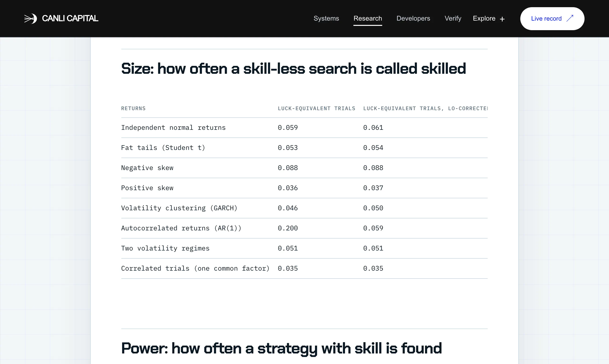
Task: Click the 0.036 value in Positive skew row
Action: coord(287,188)
